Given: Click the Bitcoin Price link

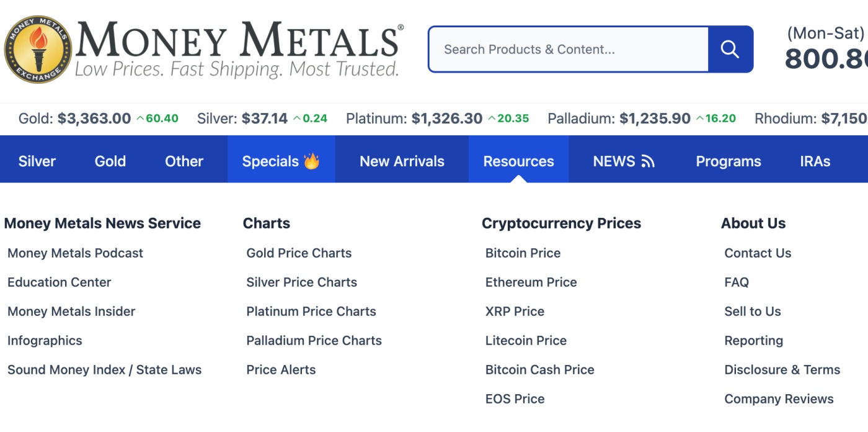Looking at the screenshot, I should 523,253.
